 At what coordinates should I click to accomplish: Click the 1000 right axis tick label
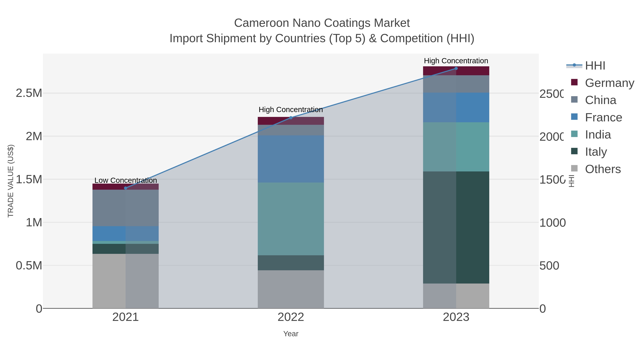tap(553, 223)
